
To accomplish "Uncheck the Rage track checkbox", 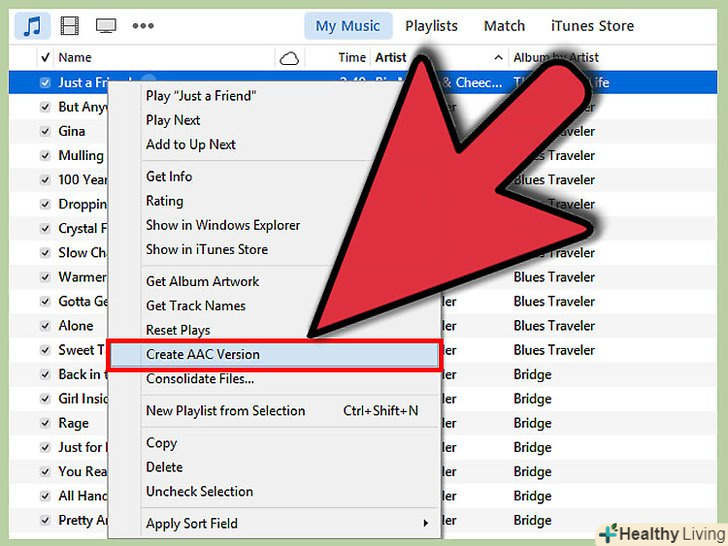I will 45,423.
